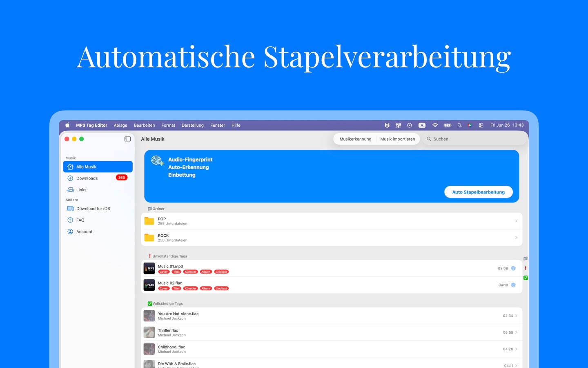This screenshot has height=368, width=588.
Task: Open the MP3 Tag Editor menu
Action: coord(91,125)
